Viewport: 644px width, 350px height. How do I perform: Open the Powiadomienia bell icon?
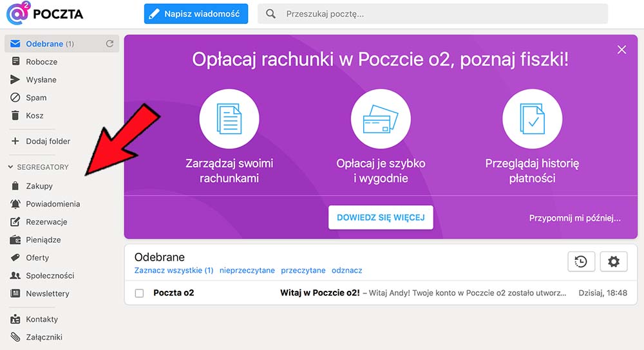[15, 204]
